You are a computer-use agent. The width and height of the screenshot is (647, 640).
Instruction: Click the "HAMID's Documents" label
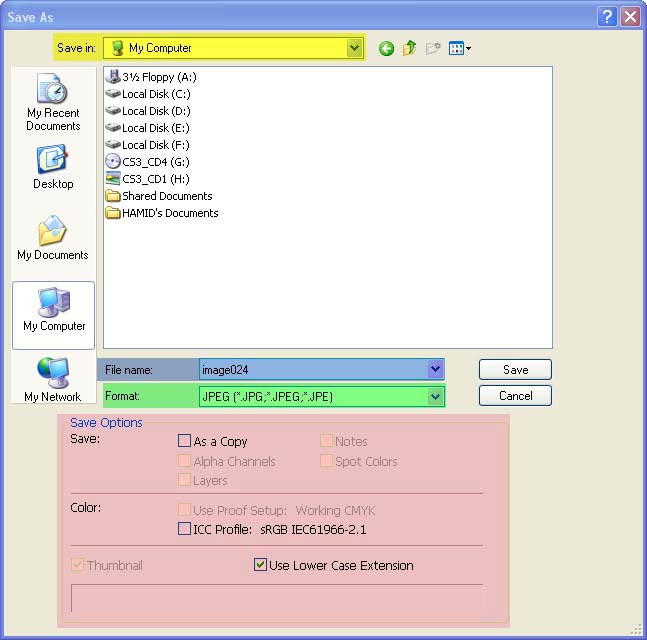coord(170,213)
